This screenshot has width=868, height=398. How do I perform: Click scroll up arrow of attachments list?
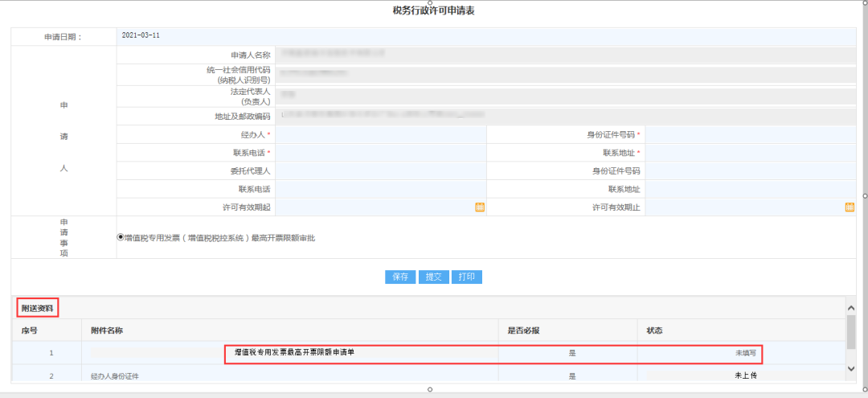[851, 306]
